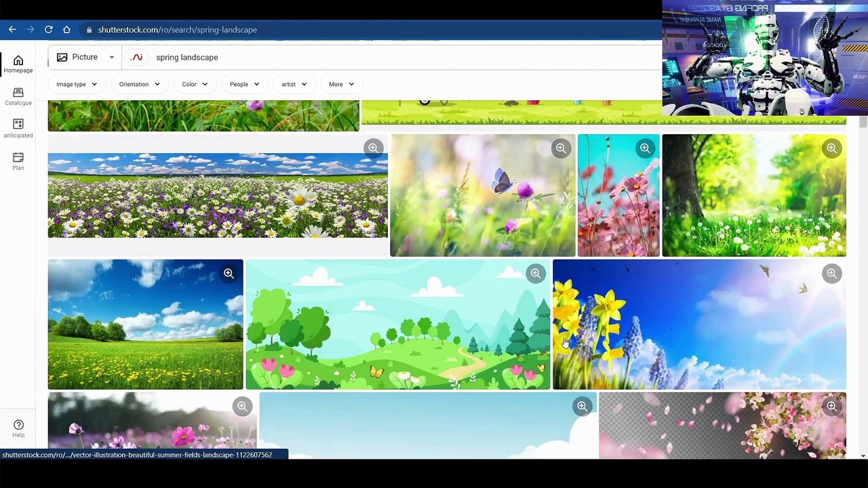Open the browser home page icon
The image size is (868, 488).
pos(66,30)
